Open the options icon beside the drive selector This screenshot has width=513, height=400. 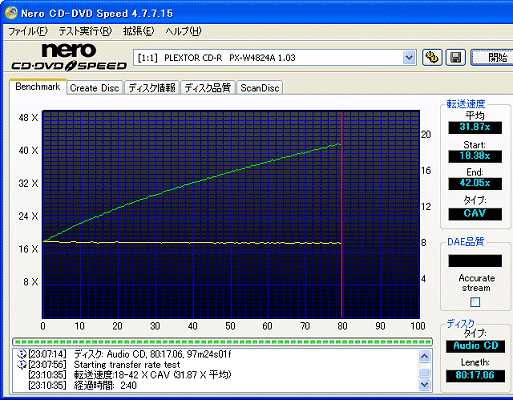432,57
